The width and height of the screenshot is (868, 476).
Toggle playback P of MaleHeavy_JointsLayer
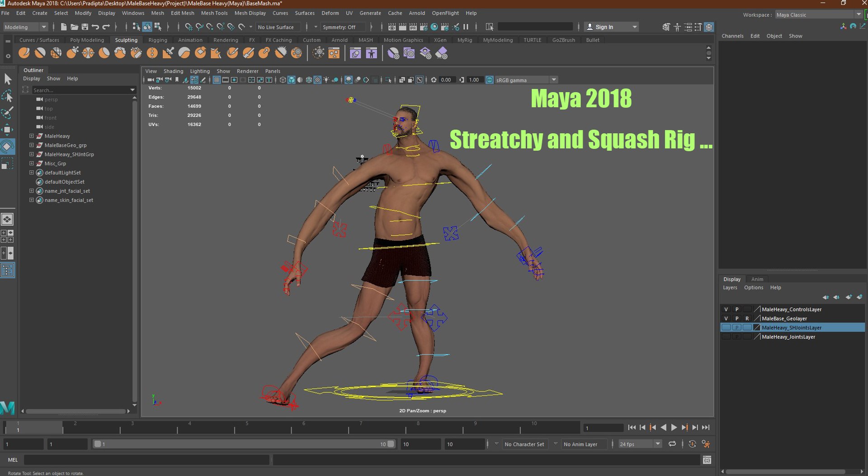tap(737, 336)
